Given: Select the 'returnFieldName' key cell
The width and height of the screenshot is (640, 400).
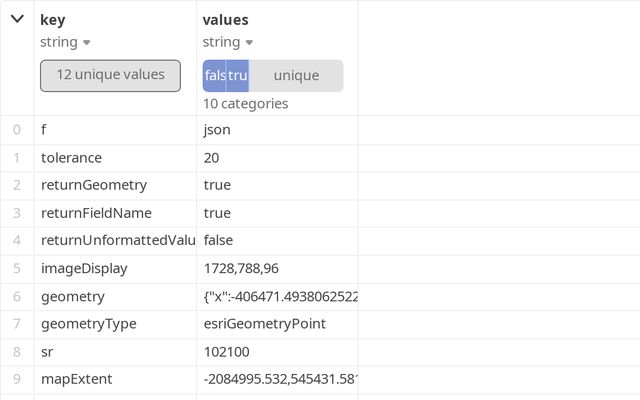Looking at the screenshot, I should 96,213.
